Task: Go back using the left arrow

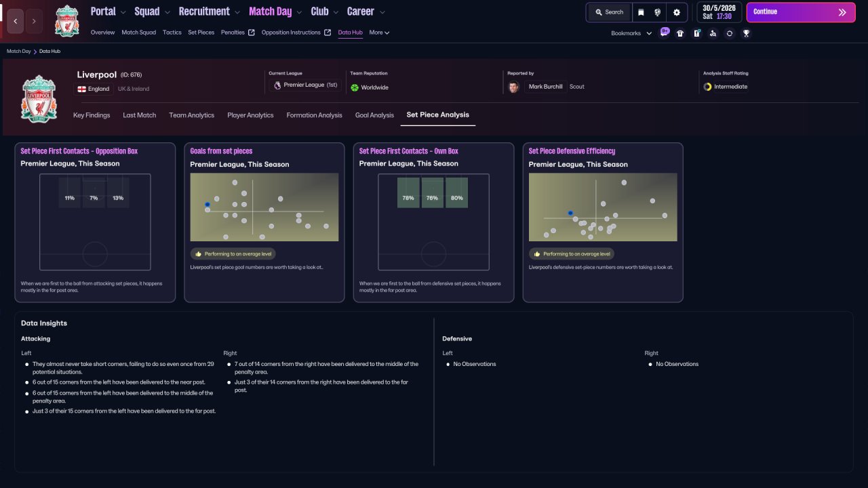Action: (15, 21)
